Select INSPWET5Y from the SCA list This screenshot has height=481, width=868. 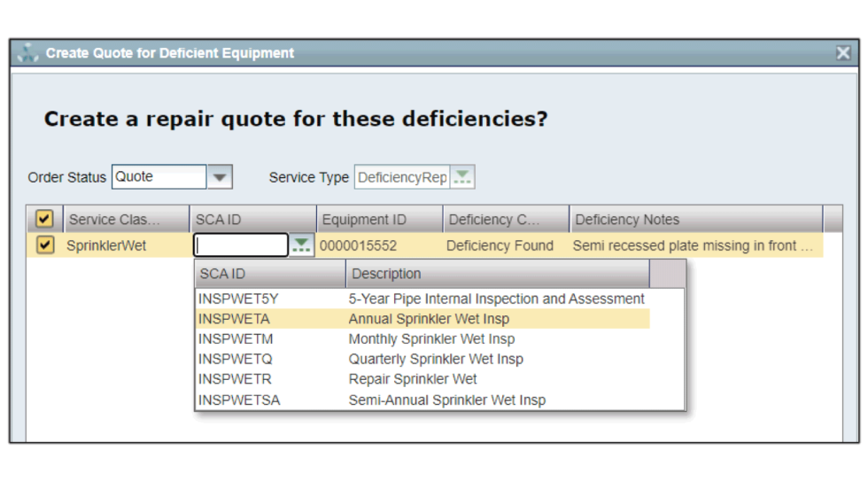238,299
